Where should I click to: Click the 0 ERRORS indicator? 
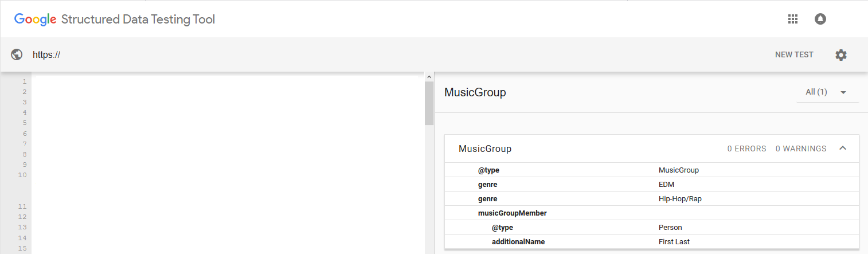746,149
